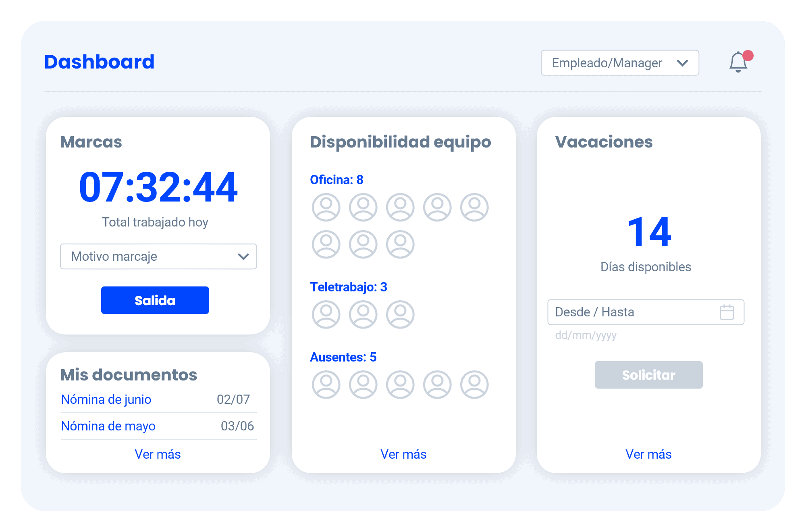806x532 pixels.
Task: Select the middle avatar under Teletrabajo
Action: [x=363, y=315]
